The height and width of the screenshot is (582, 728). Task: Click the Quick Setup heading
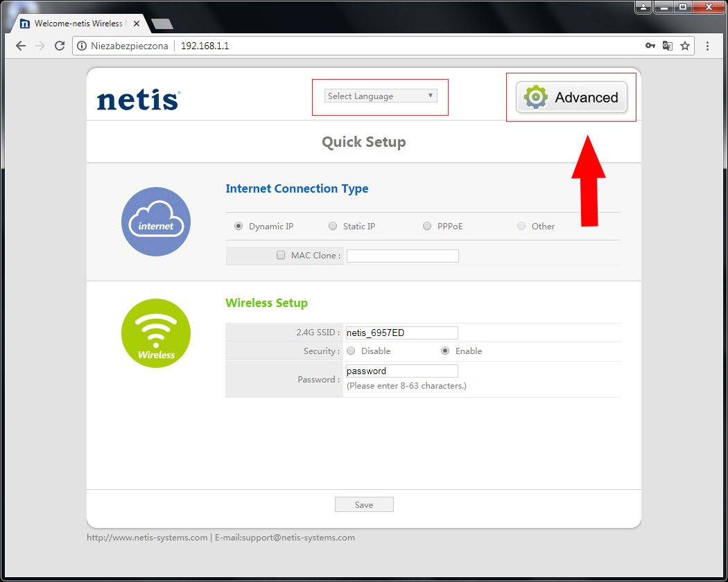point(364,142)
